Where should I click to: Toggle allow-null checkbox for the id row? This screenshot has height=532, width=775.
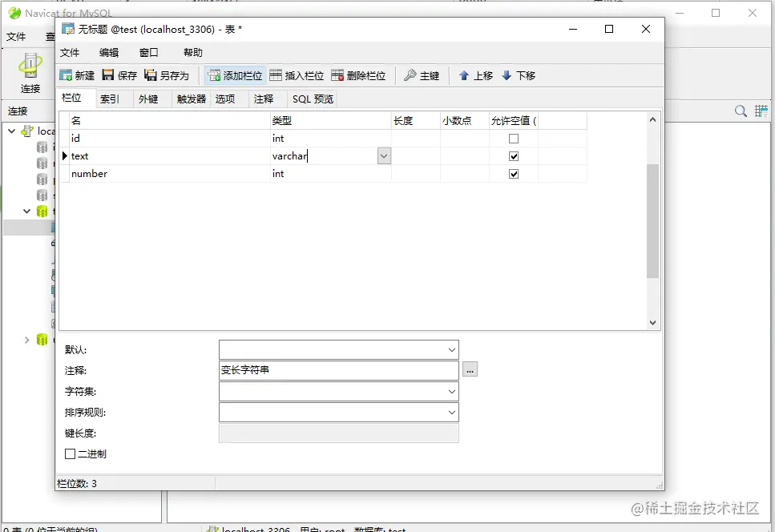coord(514,139)
